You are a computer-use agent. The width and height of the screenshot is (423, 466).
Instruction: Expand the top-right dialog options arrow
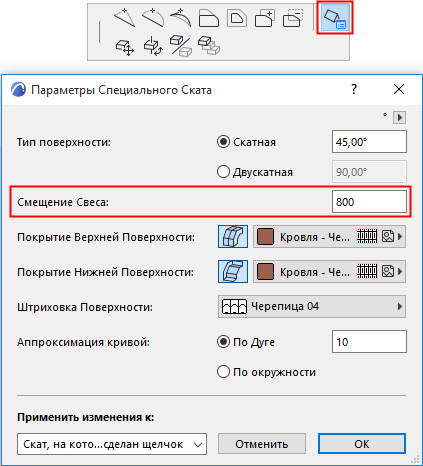(399, 117)
